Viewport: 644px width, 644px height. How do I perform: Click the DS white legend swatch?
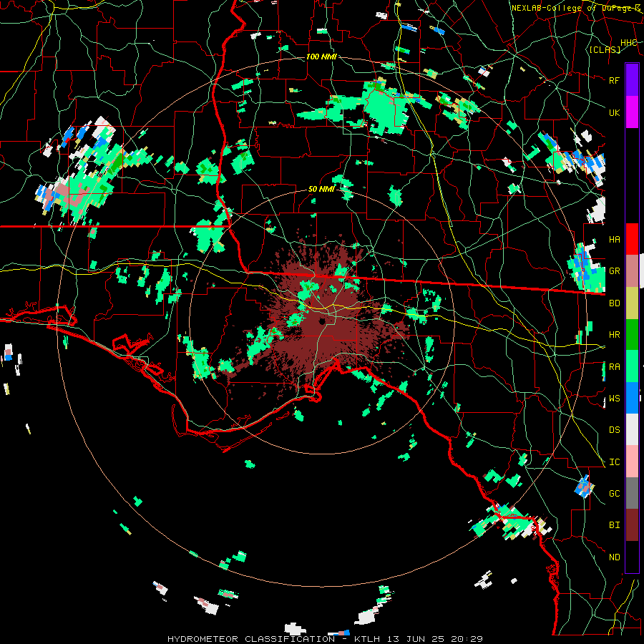tap(632, 429)
